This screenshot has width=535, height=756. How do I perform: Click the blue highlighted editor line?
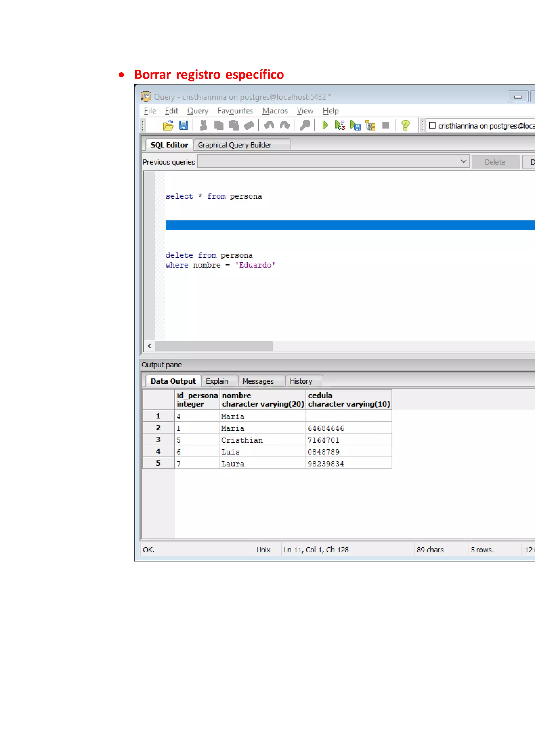tap(350, 225)
